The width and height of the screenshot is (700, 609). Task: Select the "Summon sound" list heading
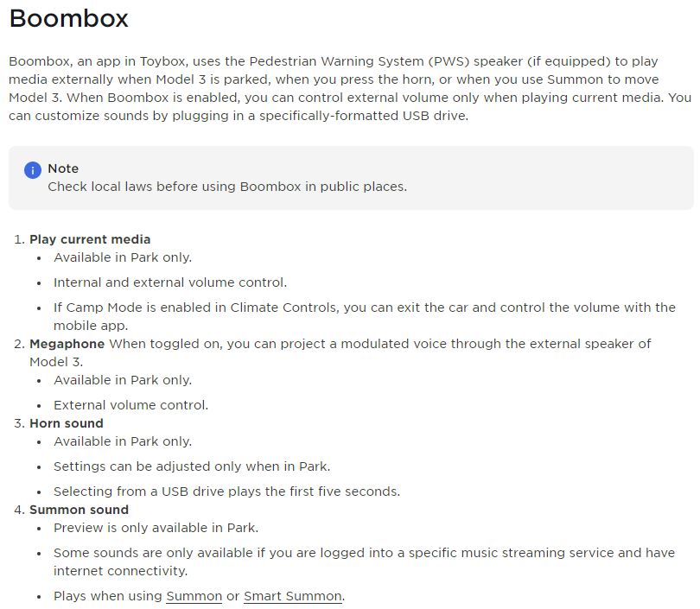[x=79, y=510]
